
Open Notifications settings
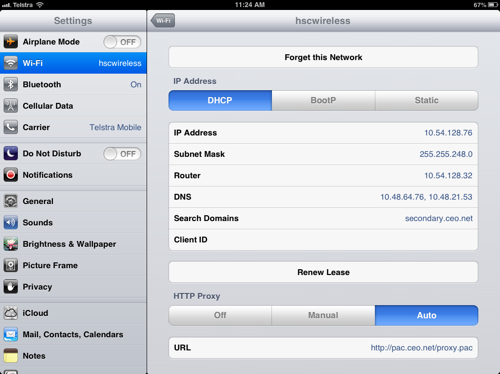[x=73, y=175]
